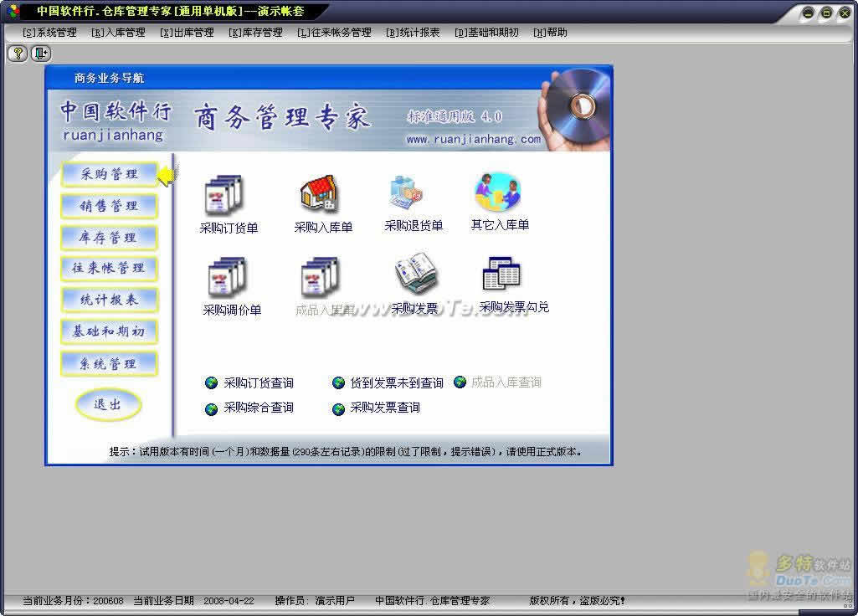Open the 采购入库单 house icon
The image size is (858, 616).
pos(319,193)
